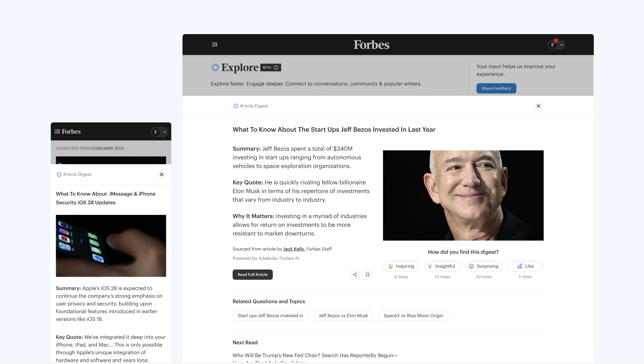
Task: Select 'Start ups Jeff Bezos invested in' topic
Action: pos(270,316)
